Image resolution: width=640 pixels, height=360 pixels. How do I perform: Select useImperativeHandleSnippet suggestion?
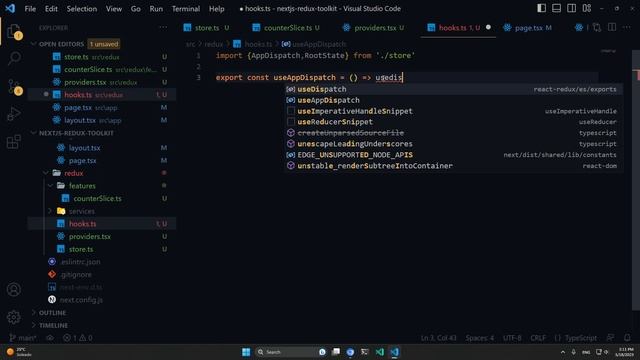coord(453,111)
